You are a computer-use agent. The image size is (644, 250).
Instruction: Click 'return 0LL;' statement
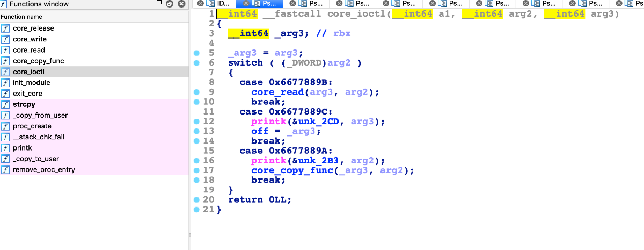coord(260,199)
